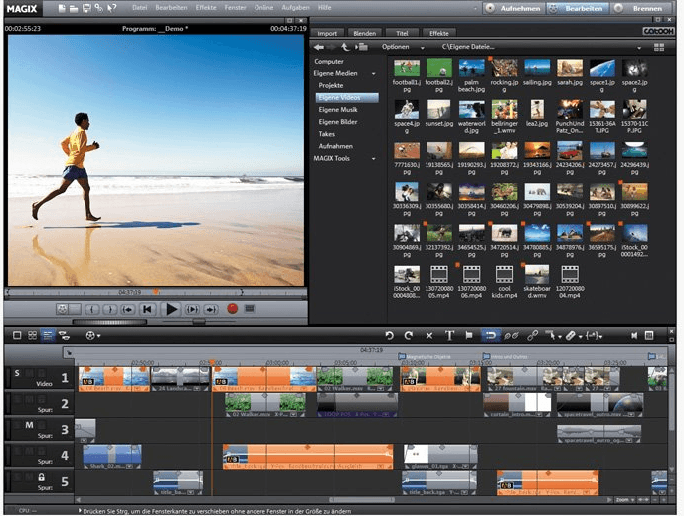Switch to scene overview grid icon
684x516 pixels.
click(x=32, y=335)
